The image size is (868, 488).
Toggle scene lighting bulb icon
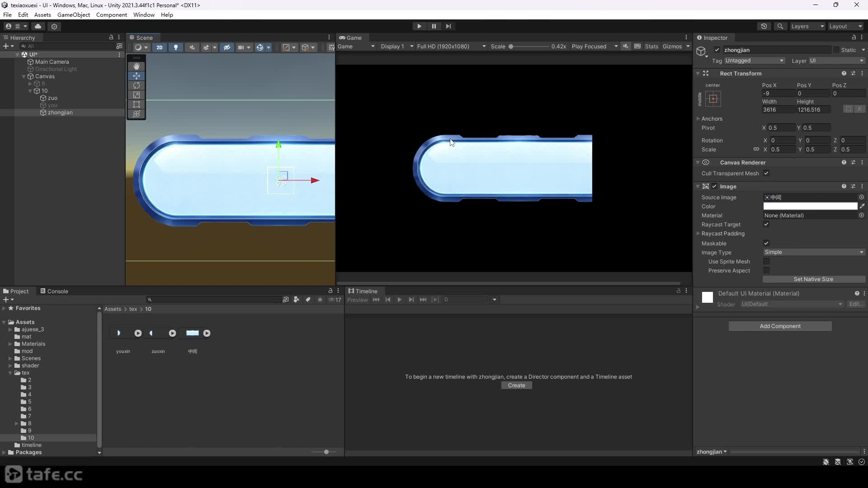tap(176, 47)
